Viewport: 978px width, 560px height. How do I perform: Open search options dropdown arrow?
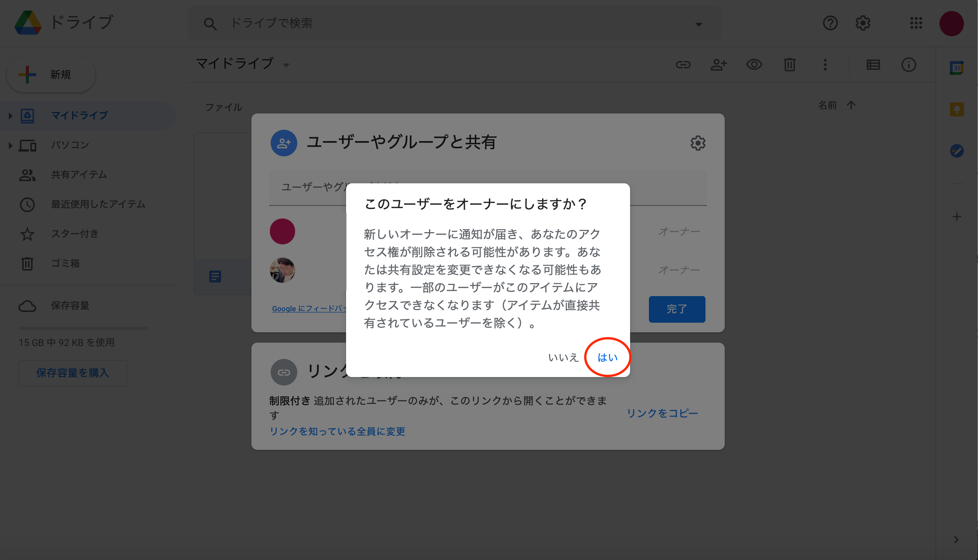coord(699,24)
